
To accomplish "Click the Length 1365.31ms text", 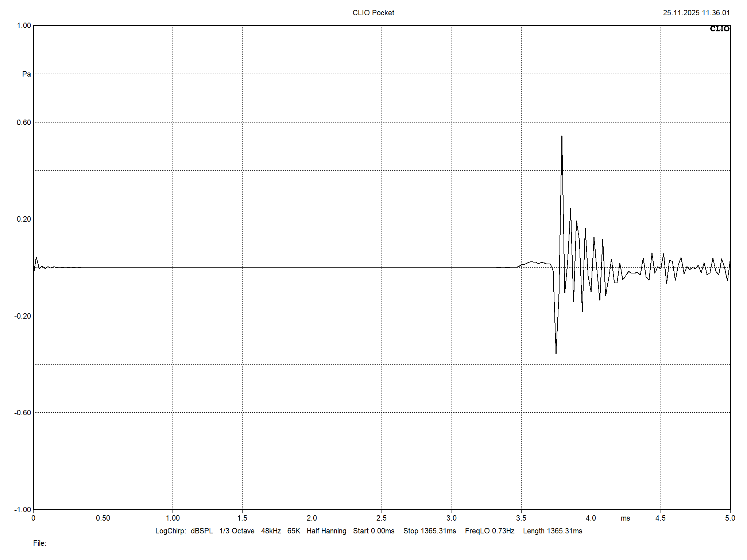I will (553, 531).
